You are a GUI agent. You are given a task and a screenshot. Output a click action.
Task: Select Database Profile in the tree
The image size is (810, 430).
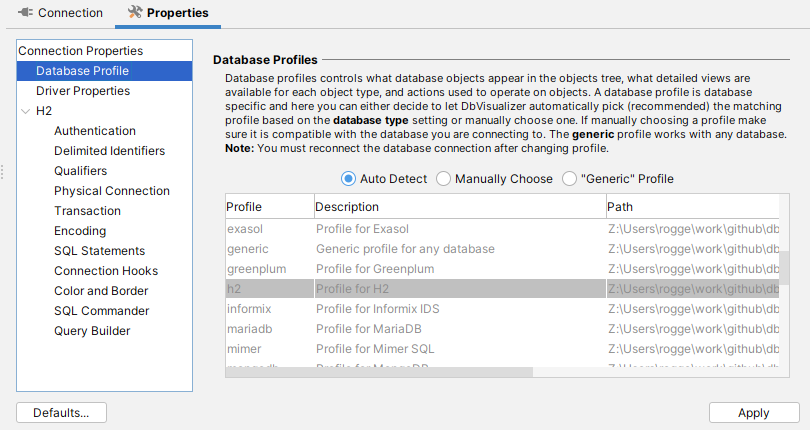(x=82, y=71)
